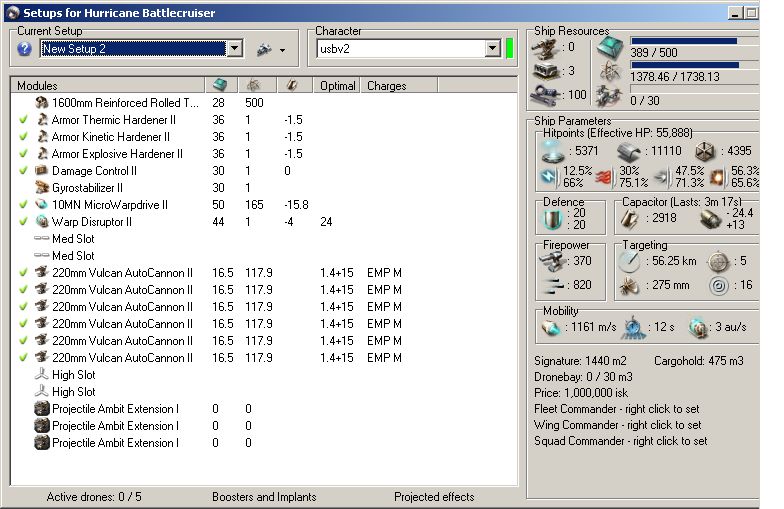Click Active drones: 0 / 5
This screenshot has width=784, height=509.
(x=94, y=496)
